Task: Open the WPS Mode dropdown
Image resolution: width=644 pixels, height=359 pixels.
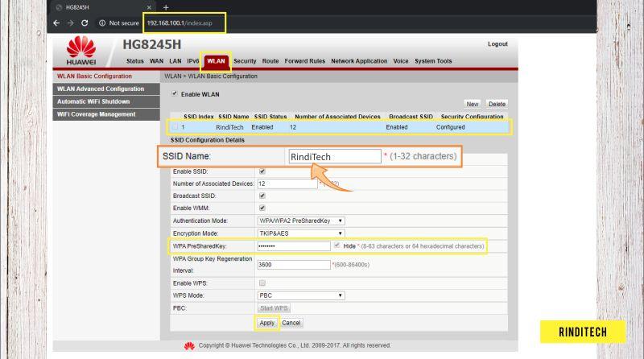Action: coord(301,295)
